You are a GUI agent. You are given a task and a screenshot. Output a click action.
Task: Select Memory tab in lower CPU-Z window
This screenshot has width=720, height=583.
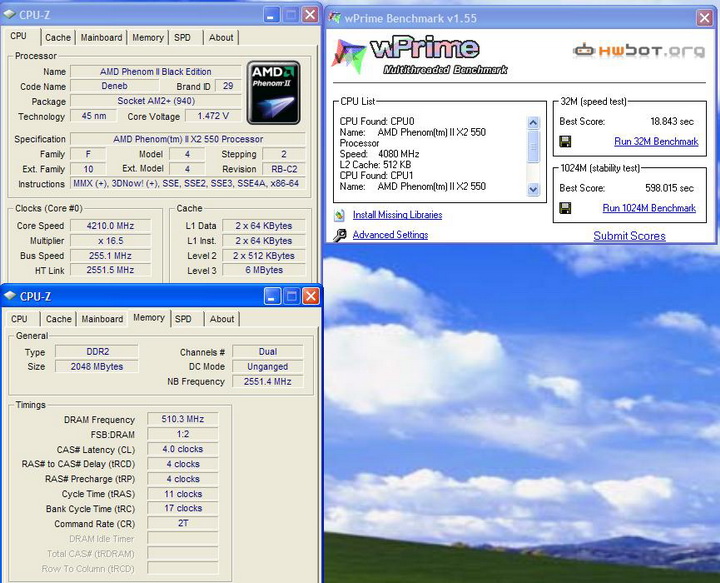click(149, 318)
